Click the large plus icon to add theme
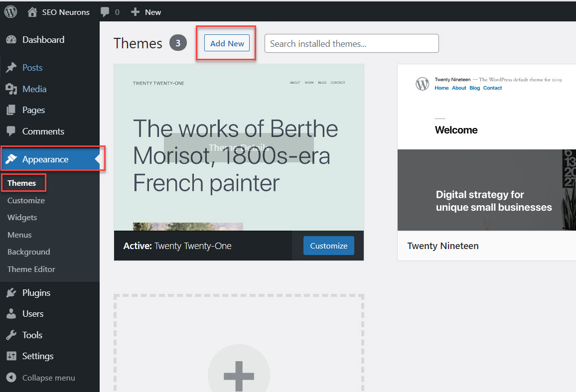Image resolution: width=576 pixels, height=392 pixels. [239, 376]
